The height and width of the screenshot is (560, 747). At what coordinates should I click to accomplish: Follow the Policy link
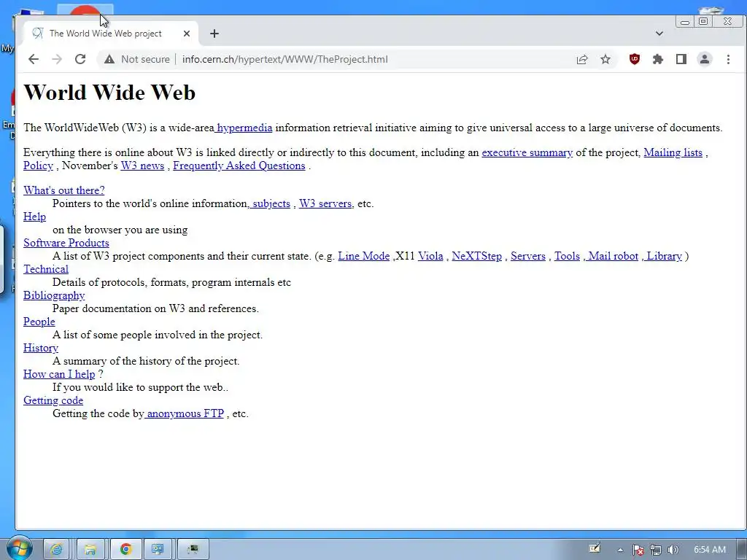38,166
